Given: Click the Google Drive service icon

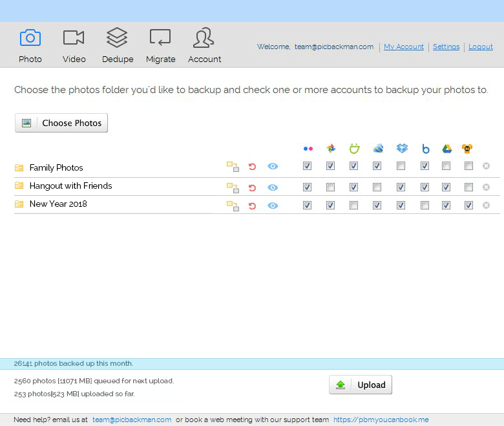Looking at the screenshot, I should 446,149.
